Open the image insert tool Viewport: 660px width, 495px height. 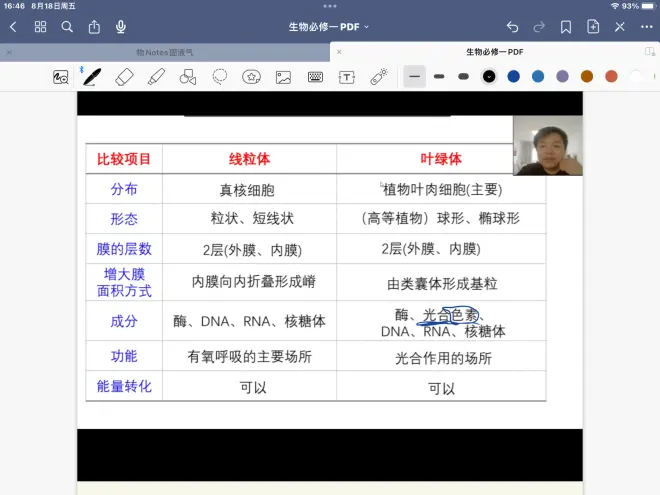click(283, 76)
